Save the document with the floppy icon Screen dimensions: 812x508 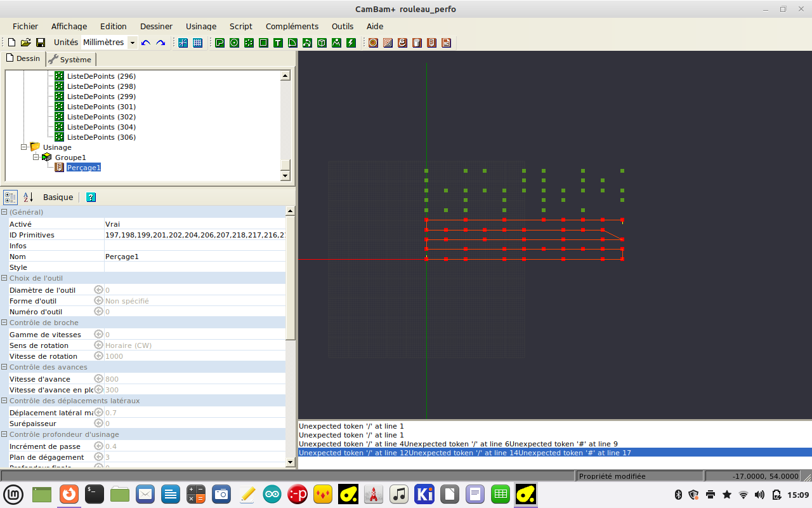40,43
